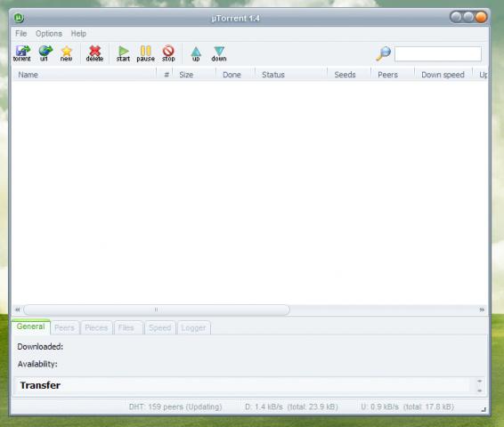The height and width of the screenshot is (427, 504).
Task: Click the add torrent toolbar icon
Action: [22, 53]
